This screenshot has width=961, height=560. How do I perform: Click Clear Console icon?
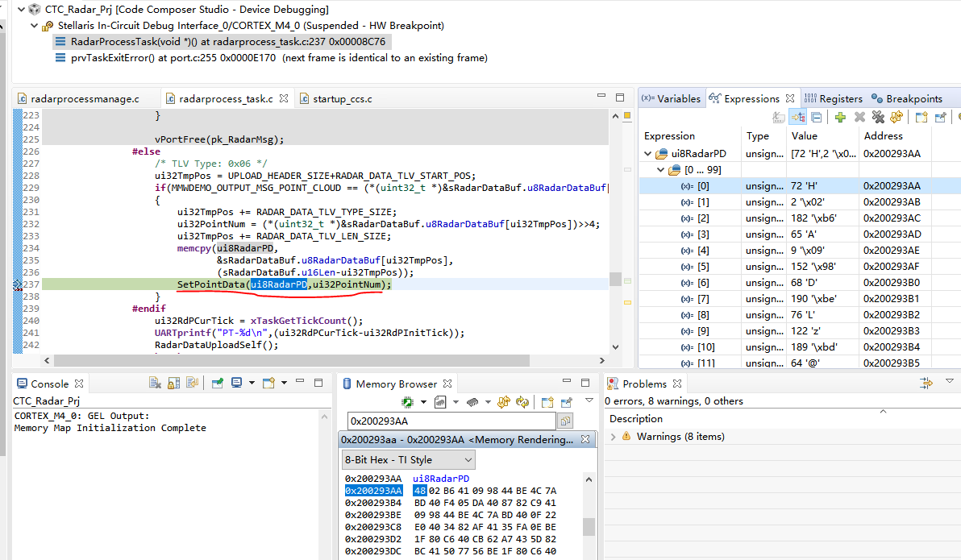[155, 383]
